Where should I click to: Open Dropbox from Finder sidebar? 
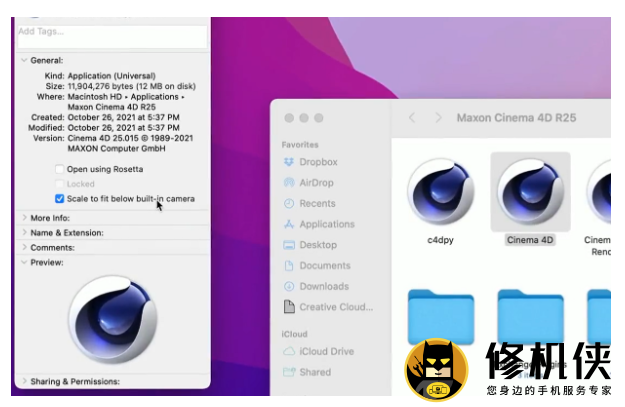tap(318, 162)
